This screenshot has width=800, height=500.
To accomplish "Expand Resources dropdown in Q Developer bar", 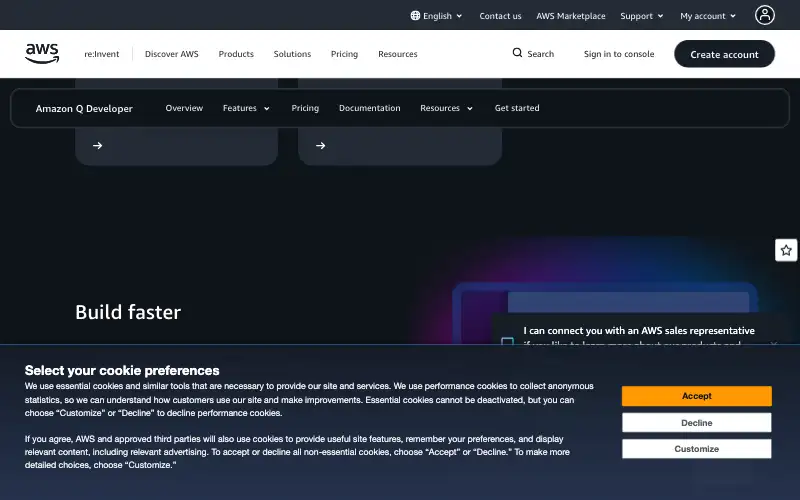I will tap(446, 108).
